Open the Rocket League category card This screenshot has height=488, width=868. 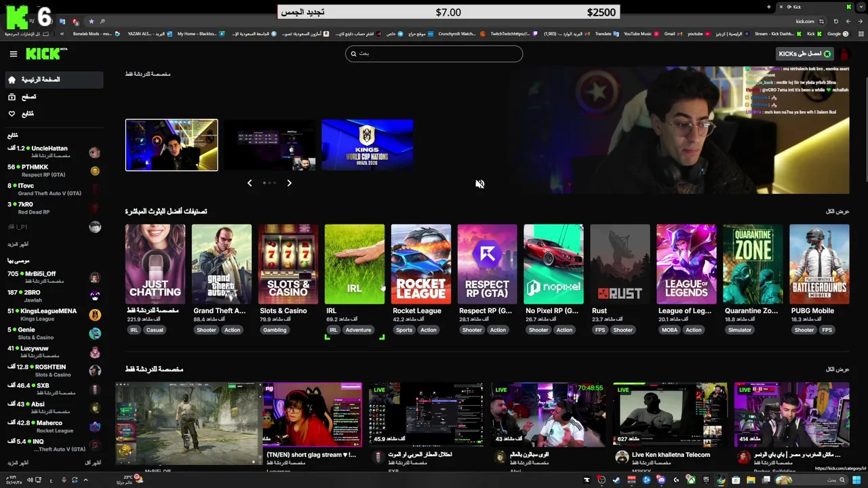(421, 264)
